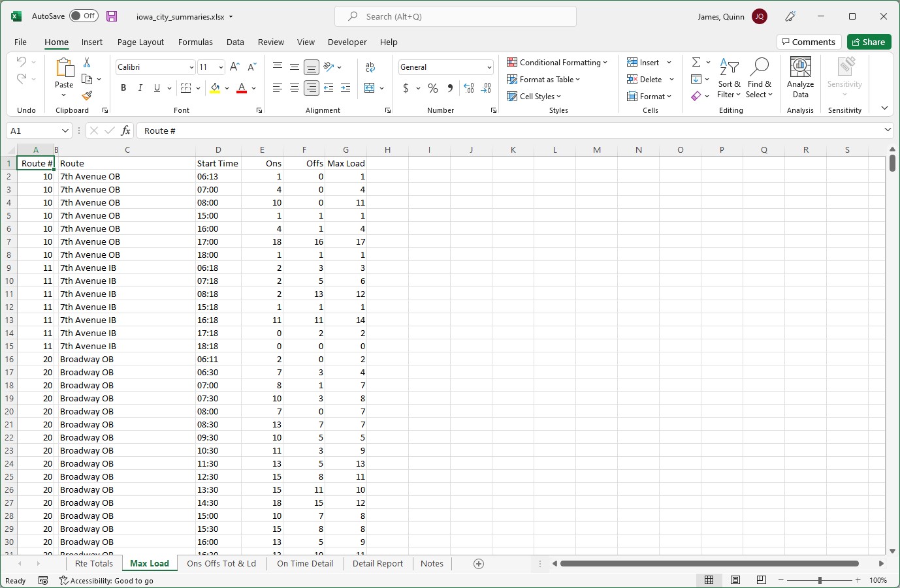Image resolution: width=900 pixels, height=588 pixels.
Task: Open the font name dropdown
Action: click(x=190, y=67)
